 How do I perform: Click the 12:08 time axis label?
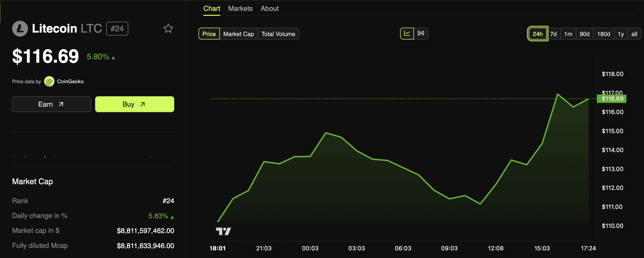point(496,248)
